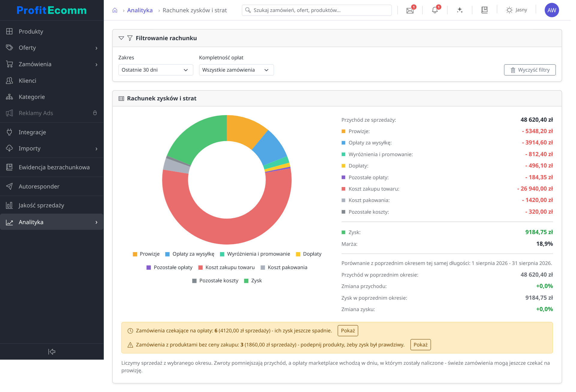This screenshot has width=576, height=392.
Task: Click the Marża value 18,9%
Action: pyautogui.click(x=544, y=244)
